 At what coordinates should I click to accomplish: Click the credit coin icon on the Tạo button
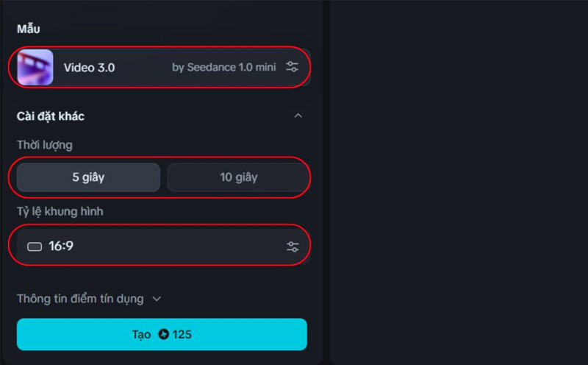(163, 335)
